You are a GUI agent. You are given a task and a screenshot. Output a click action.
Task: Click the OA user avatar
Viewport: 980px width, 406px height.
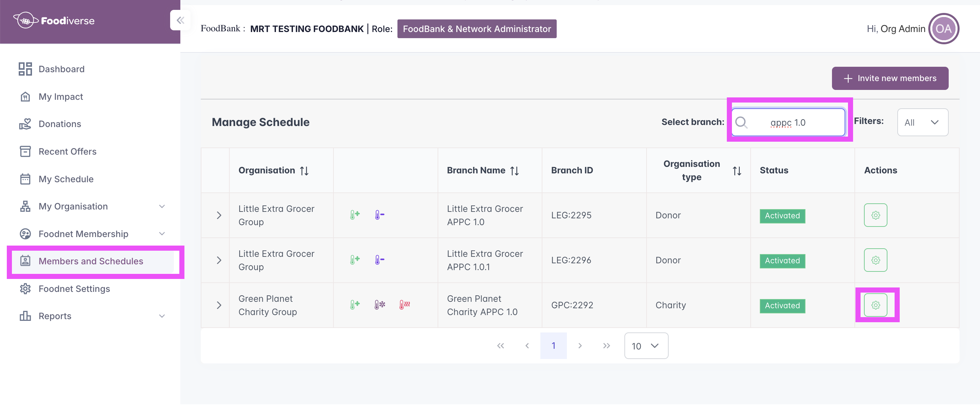point(943,29)
